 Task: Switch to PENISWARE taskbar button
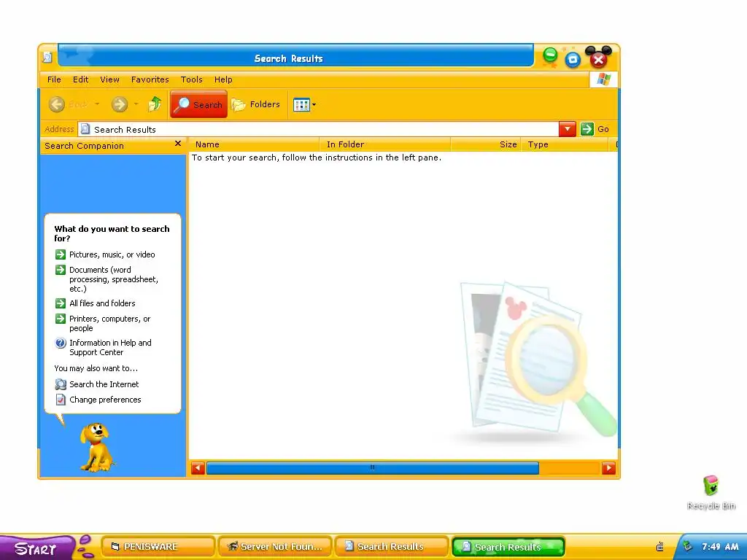point(158,547)
